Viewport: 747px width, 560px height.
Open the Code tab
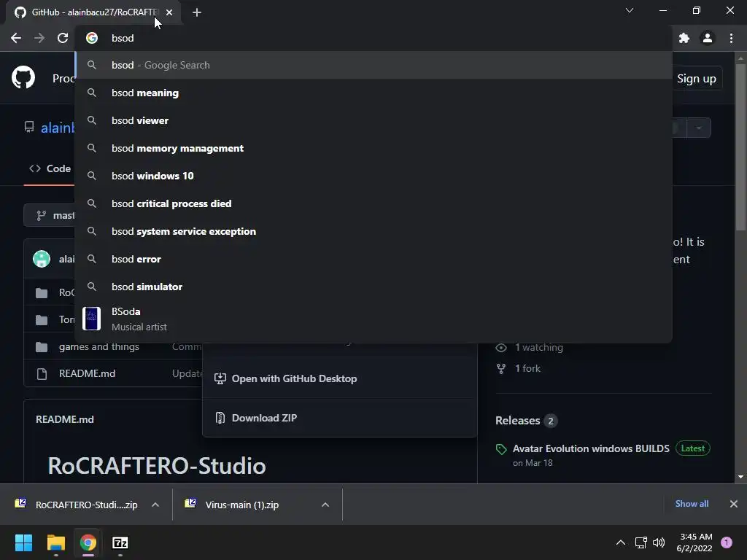tap(50, 168)
